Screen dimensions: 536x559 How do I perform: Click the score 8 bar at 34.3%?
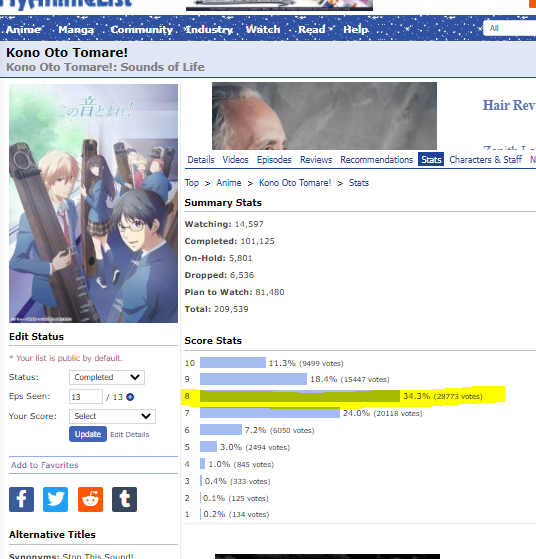point(300,396)
